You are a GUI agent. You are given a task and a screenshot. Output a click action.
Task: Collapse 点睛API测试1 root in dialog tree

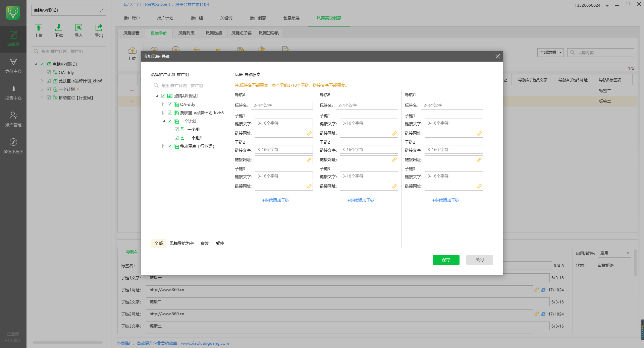[x=157, y=96]
